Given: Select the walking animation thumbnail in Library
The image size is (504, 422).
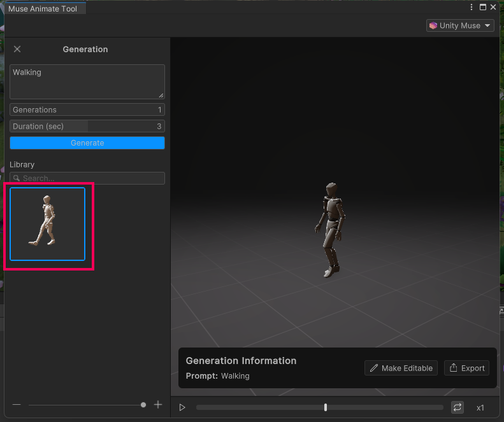Looking at the screenshot, I should (48, 224).
